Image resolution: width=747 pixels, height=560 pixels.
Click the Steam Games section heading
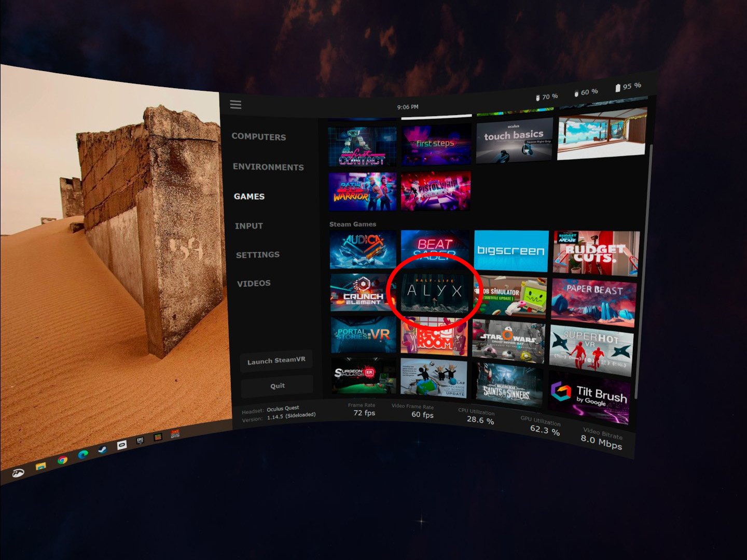[x=353, y=224]
